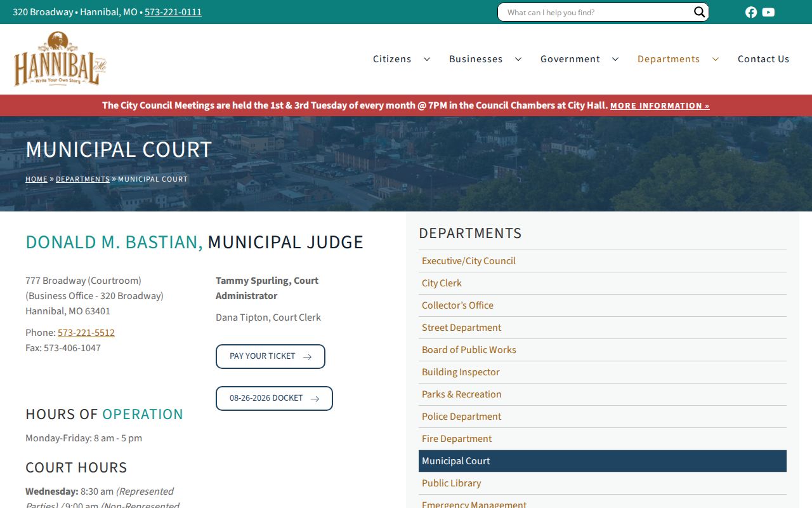Screen dimensions: 812x508
Task: Click the Home breadcrumb link
Action: point(36,179)
